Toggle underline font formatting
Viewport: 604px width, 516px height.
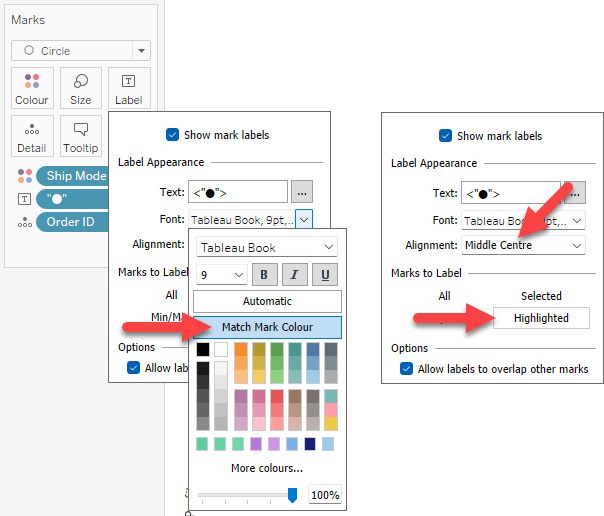328,274
